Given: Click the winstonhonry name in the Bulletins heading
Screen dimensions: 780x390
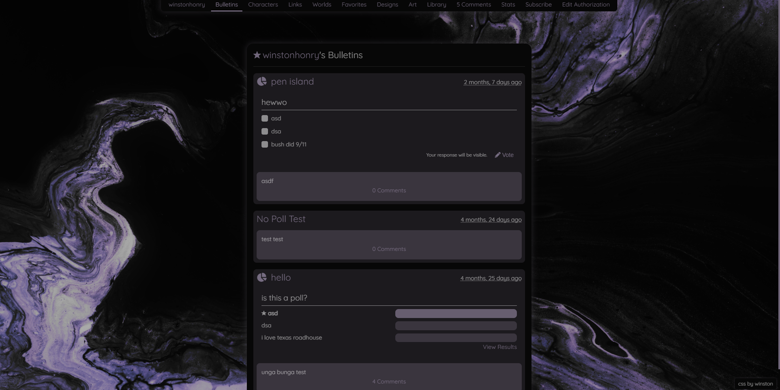Looking at the screenshot, I should point(291,55).
